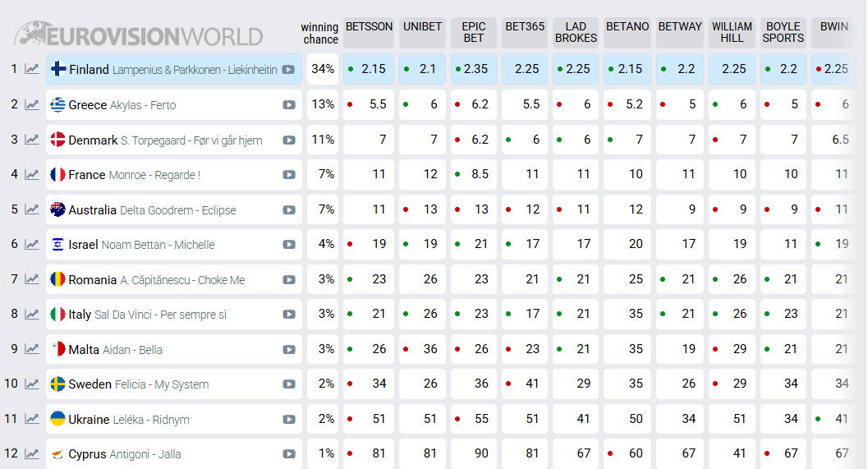Screen dimensions: 868x469
Task: Click Cyprus's Epic Bet odds 90
Action: [473, 453]
